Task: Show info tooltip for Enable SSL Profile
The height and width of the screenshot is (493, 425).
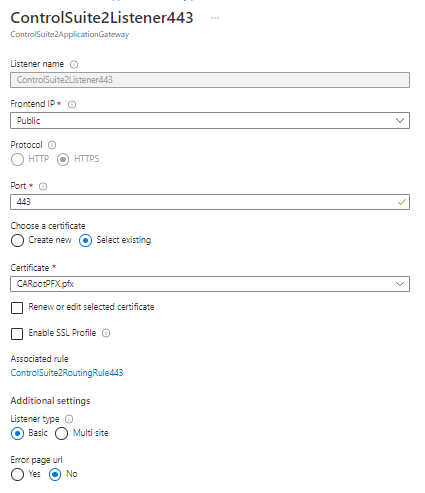Action: coord(106,333)
